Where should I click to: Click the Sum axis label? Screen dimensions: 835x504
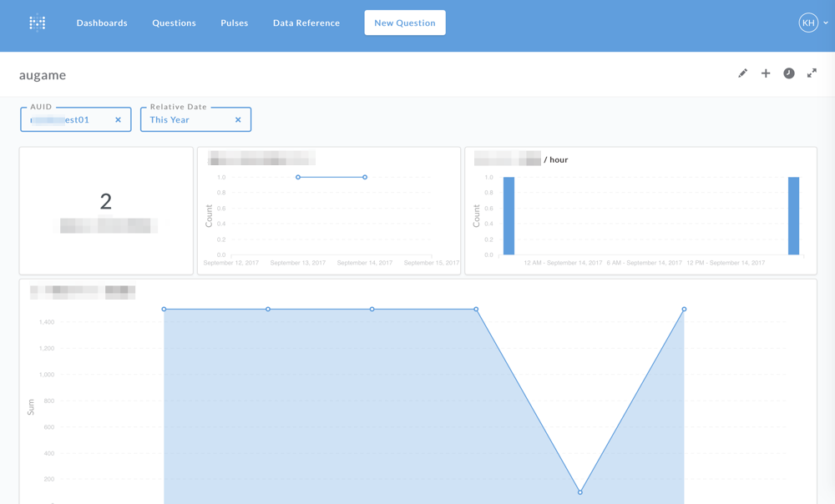[31, 407]
